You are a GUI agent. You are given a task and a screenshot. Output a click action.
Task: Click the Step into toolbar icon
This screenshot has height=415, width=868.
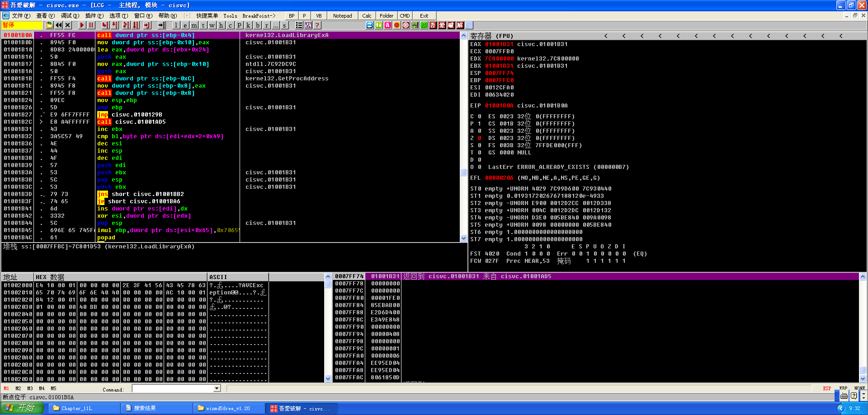click(x=105, y=25)
